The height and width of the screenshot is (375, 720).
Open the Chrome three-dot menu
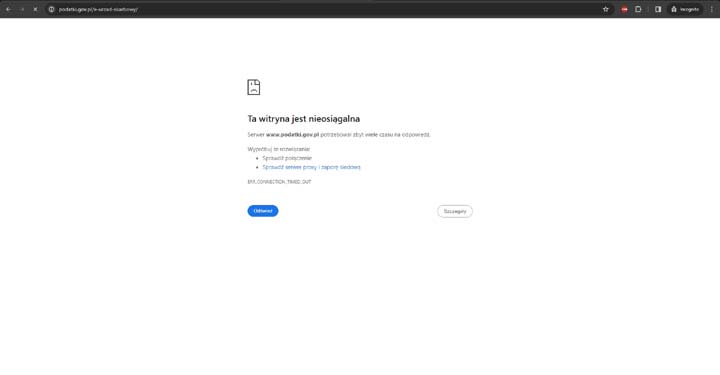point(712,9)
